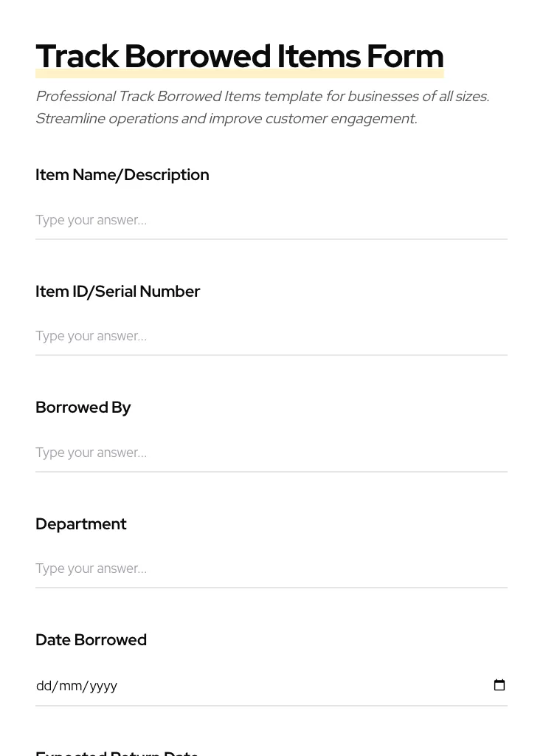Click the partially visible Expected Return Date label
This screenshot has width=543, height=756.
(117, 752)
